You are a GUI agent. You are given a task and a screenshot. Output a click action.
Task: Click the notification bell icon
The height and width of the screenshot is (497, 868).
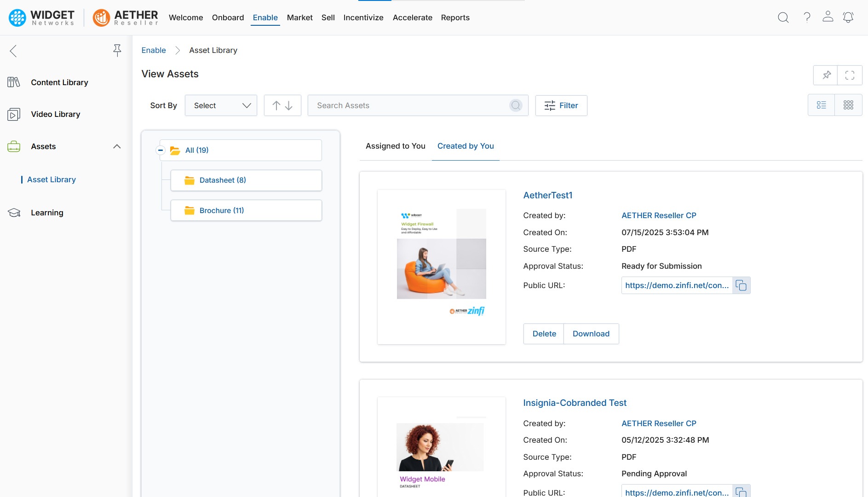pyautogui.click(x=848, y=17)
